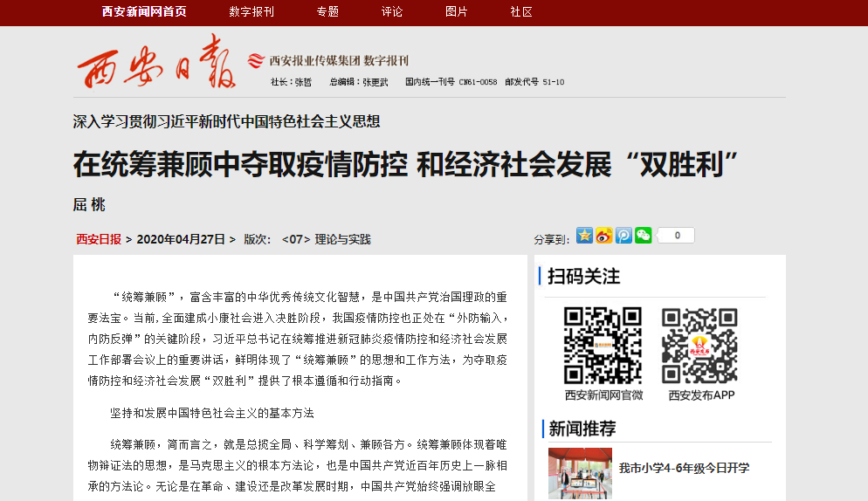868x501 pixels.
Task: Click the Xi'an Daily red calligraphy logo
Action: click(x=156, y=62)
